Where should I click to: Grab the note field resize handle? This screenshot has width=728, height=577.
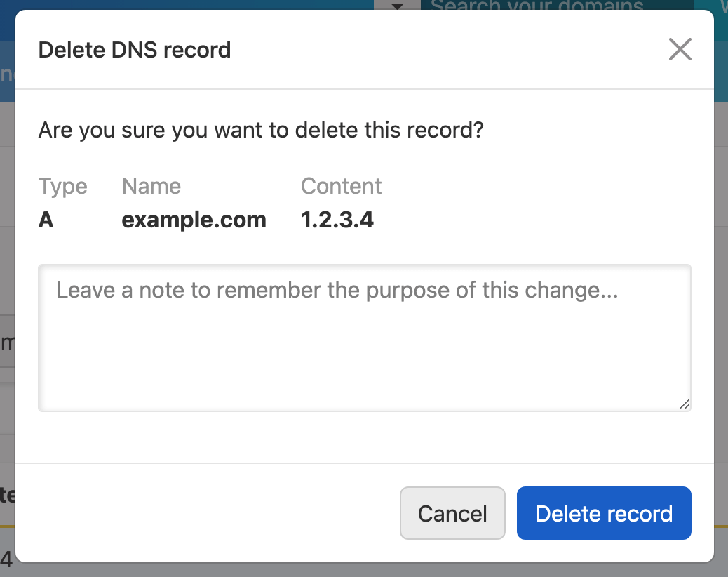684,404
